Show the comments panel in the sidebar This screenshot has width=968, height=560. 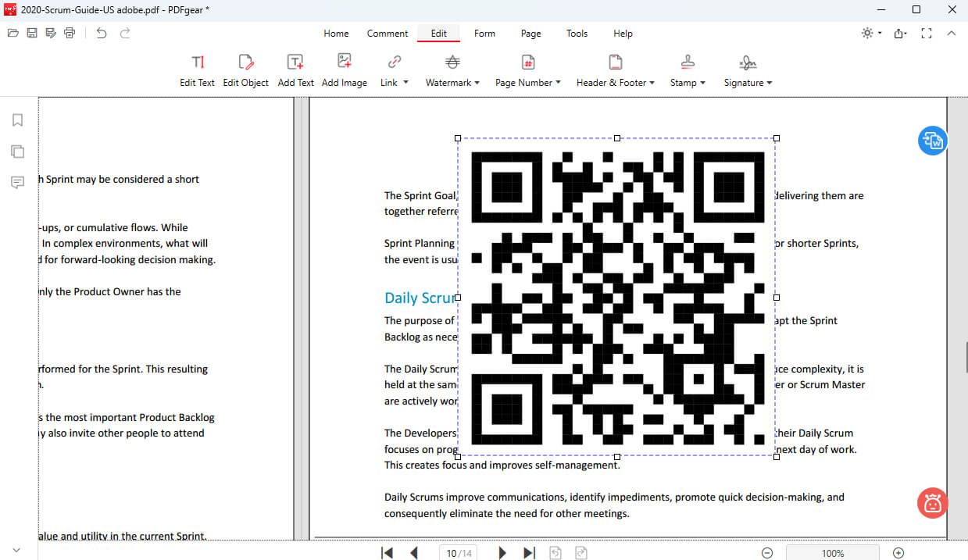17,183
